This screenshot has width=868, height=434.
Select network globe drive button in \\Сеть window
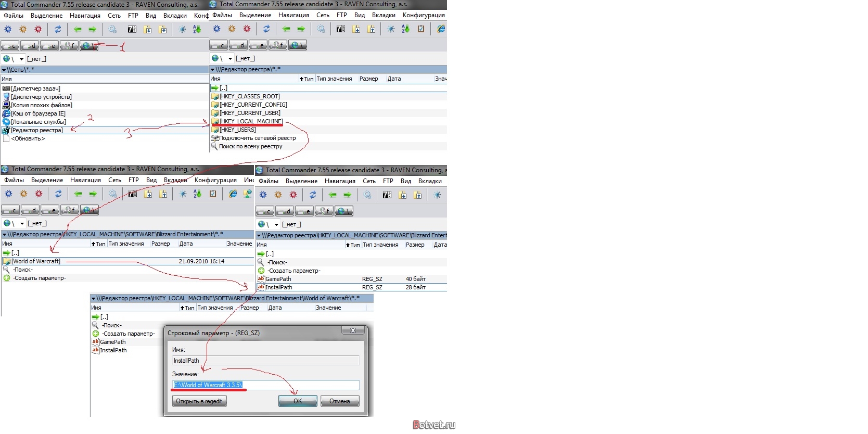coord(89,46)
